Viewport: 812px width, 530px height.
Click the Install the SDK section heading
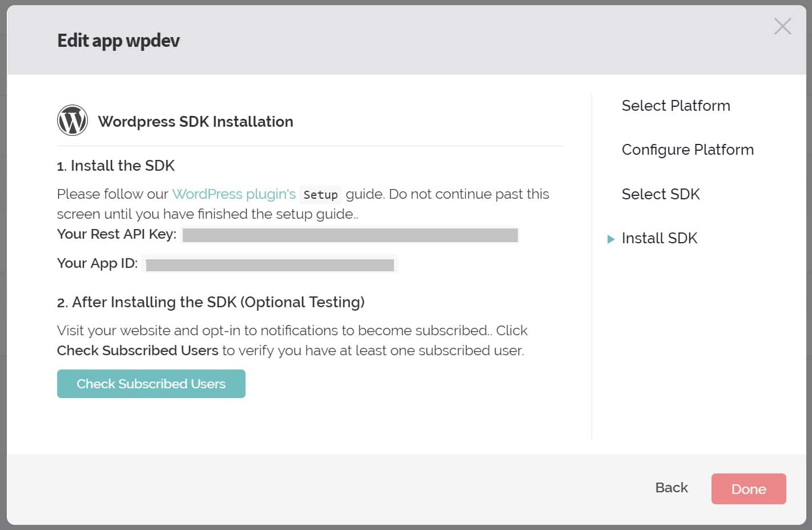[x=116, y=166]
